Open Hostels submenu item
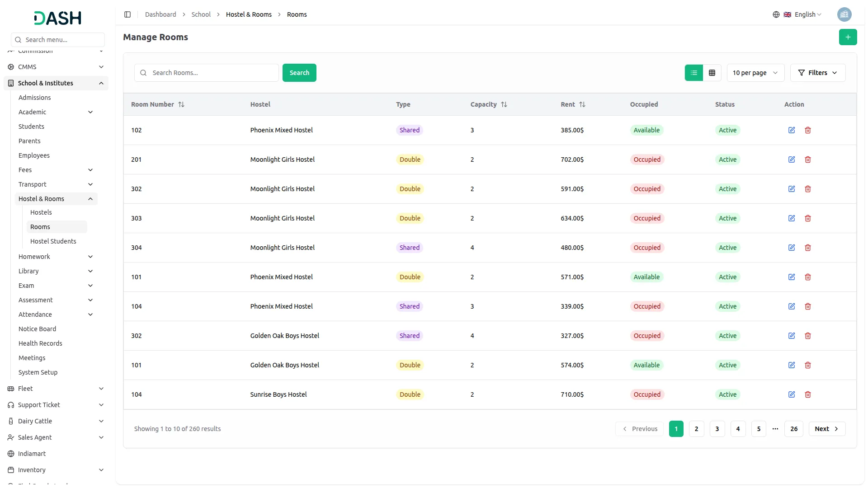 click(x=41, y=212)
